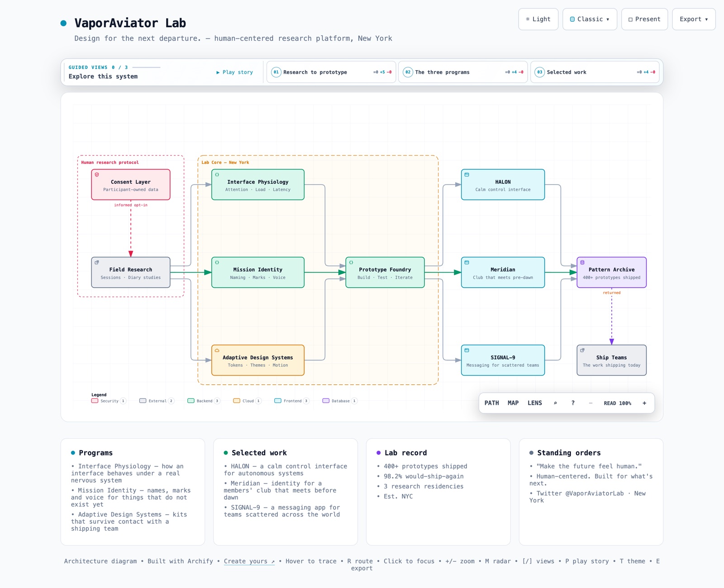Click the code icon on Interface Physiology node
Image resolution: width=724 pixels, height=588 pixels.
[217, 175]
